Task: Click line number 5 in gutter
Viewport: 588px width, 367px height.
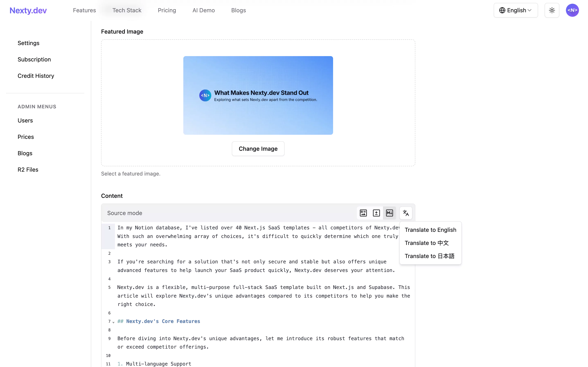Action: 109,287
